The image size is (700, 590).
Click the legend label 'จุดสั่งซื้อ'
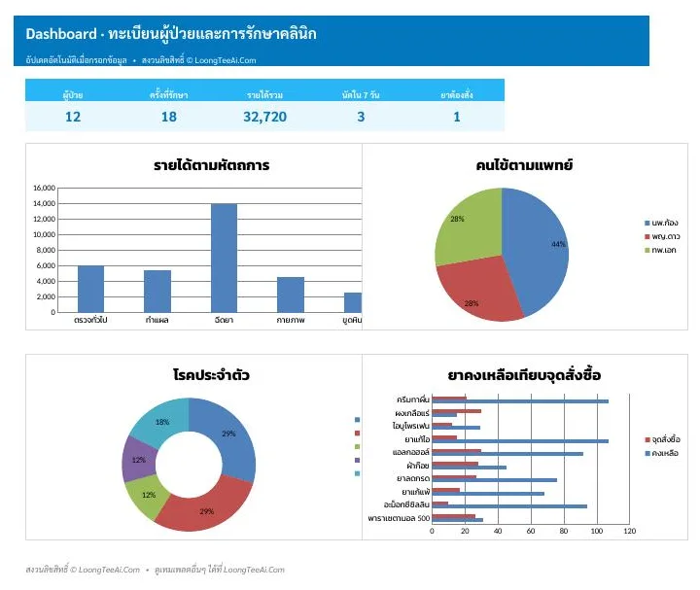click(666, 439)
